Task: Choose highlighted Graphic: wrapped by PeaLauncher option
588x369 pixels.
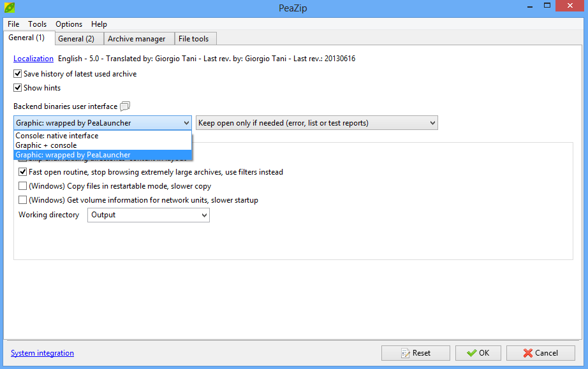Action: (103, 155)
